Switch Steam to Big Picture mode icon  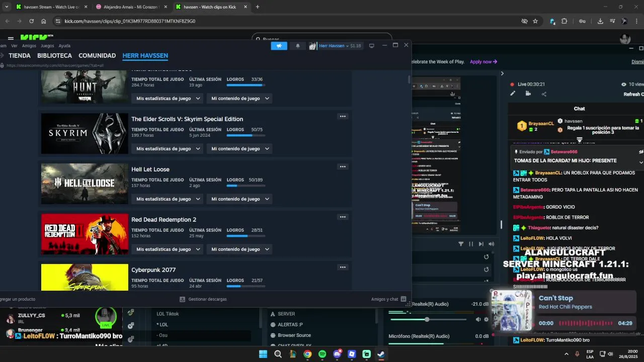(372, 46)
